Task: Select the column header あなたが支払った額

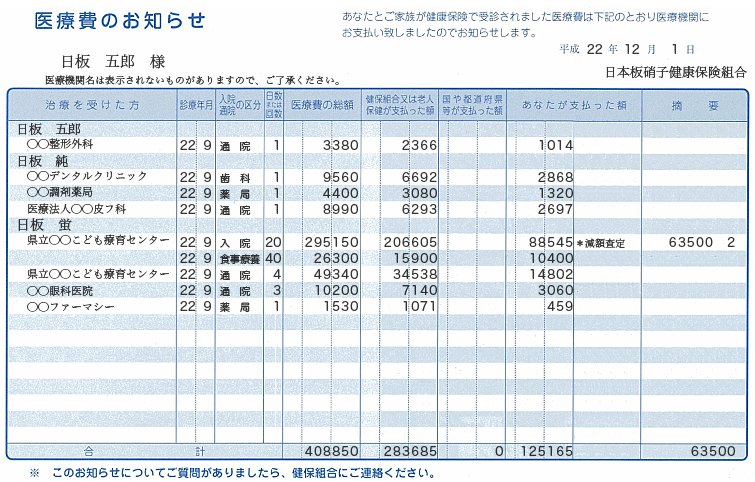Action: 574,105
